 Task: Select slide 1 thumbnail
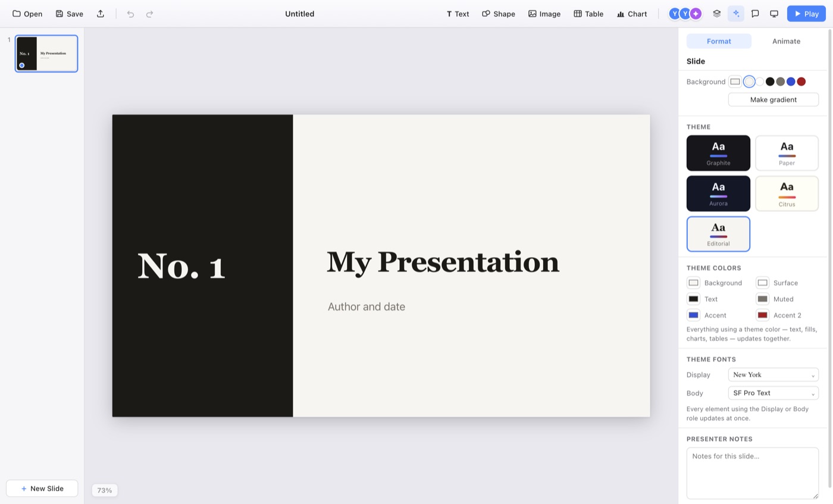46,54
